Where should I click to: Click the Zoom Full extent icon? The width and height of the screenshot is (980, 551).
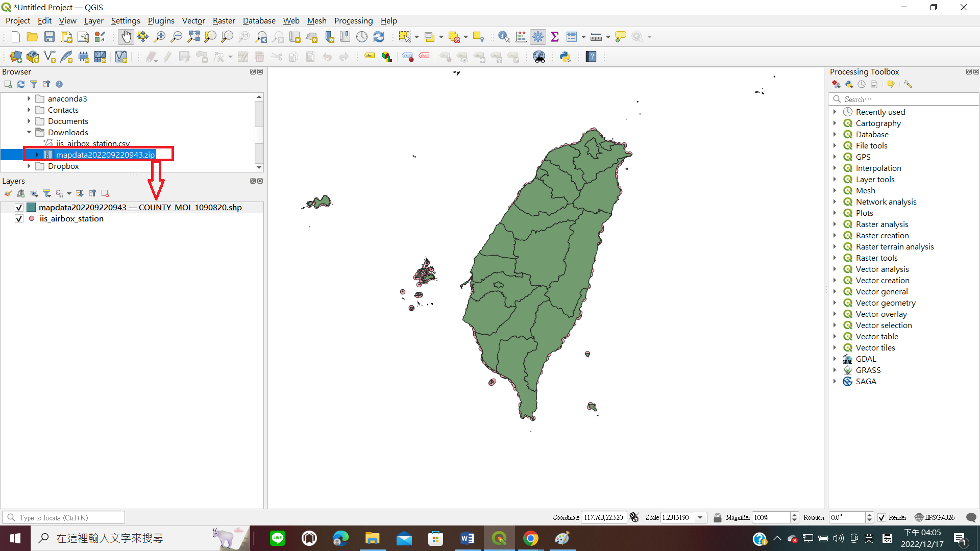[x=193, y=37]
